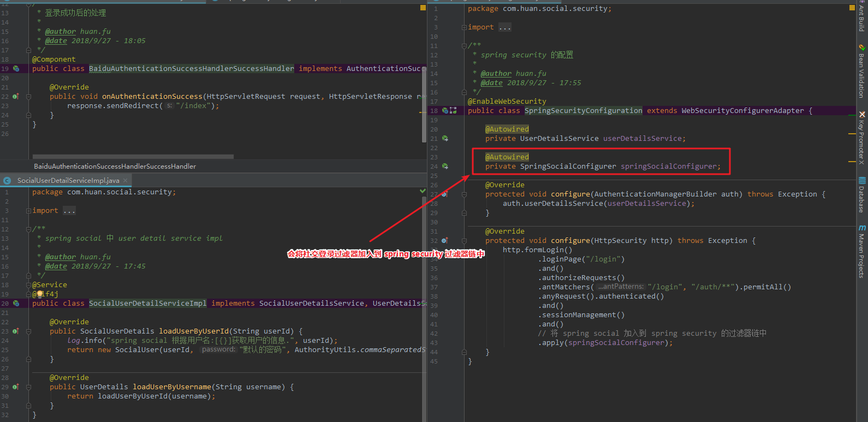Click the '...antPatterns:' parameter hint
The height and width of the screenshot is (422, 868).
click(621, 287)
